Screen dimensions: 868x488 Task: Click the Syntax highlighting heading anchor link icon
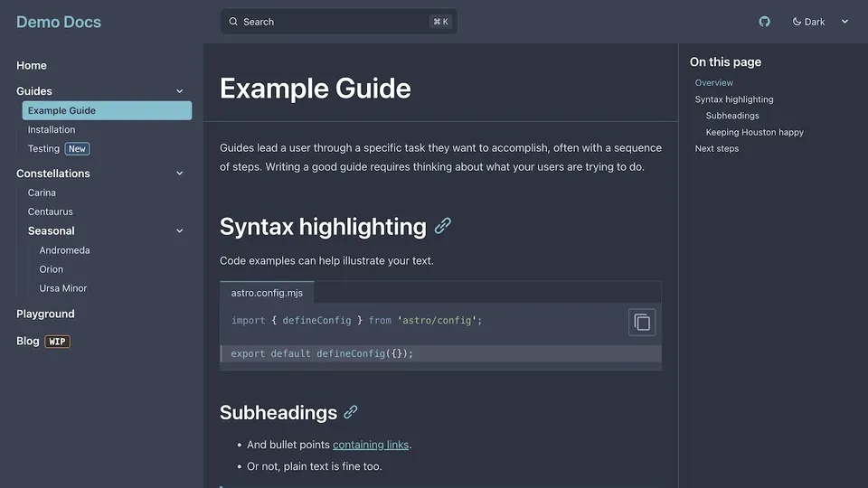pos(443,226)
